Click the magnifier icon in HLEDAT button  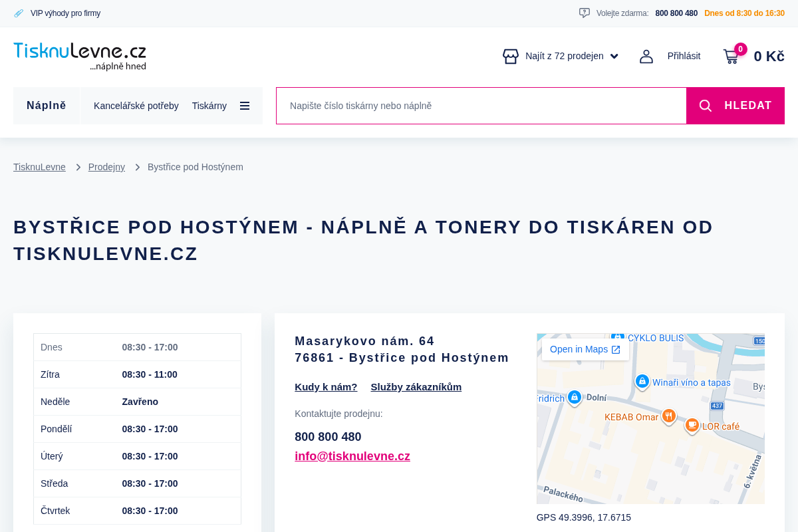click(x=706, y=106)
